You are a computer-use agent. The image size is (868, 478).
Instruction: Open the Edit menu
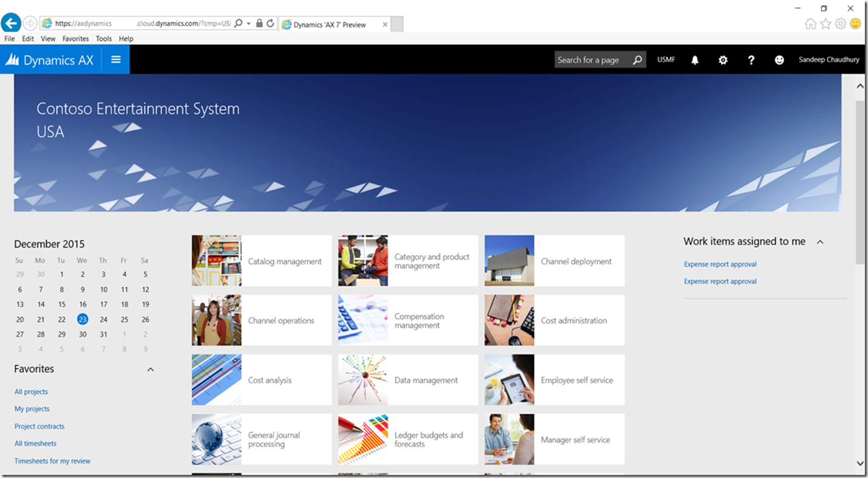(28, 39)
